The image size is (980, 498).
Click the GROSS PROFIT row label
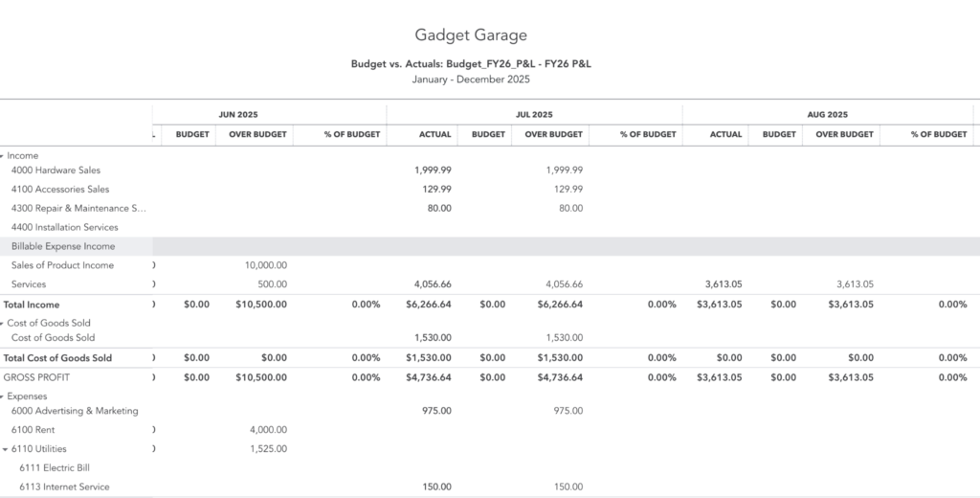pyautogui.click(x=36, y=377)
